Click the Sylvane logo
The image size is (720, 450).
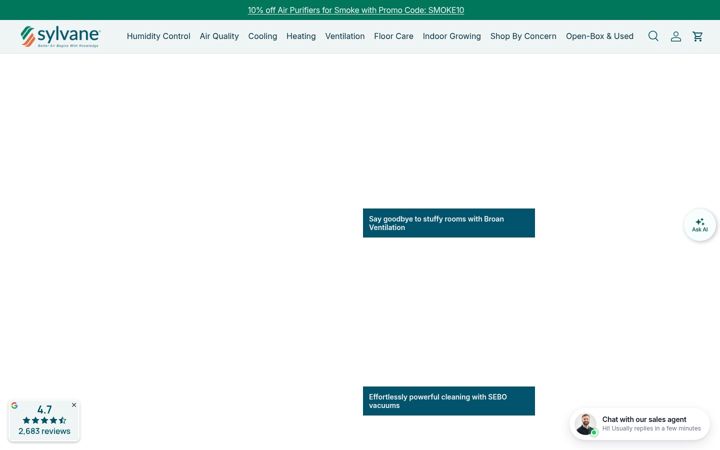pos(60,36)
